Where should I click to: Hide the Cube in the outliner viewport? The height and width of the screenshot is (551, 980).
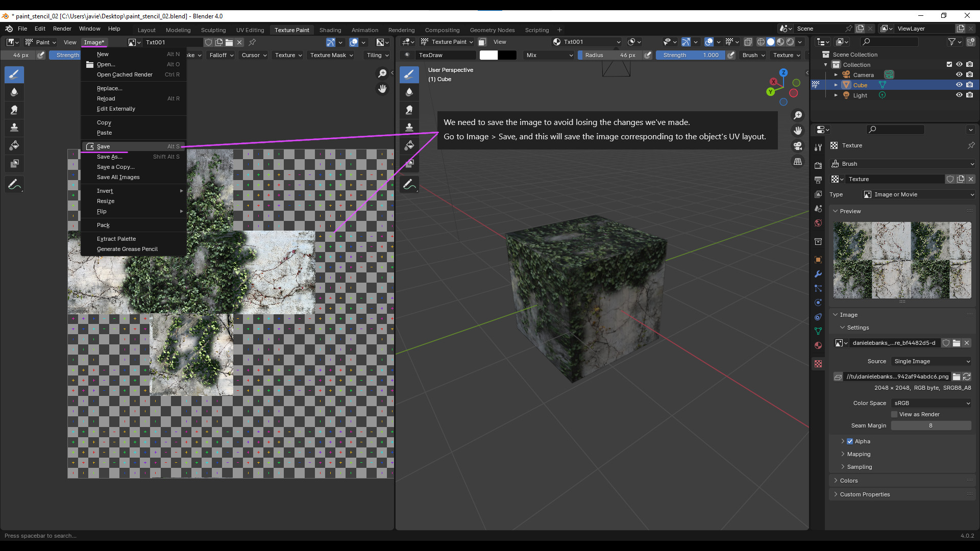point(959,85)
